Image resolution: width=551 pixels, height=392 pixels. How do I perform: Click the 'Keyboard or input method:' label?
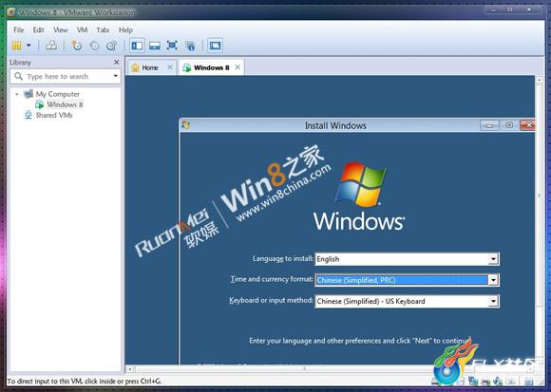(x=271, y=300)
